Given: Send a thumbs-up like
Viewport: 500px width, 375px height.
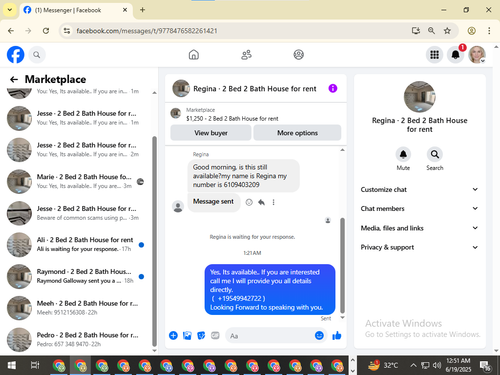Looking at the screenshot, I should [x=337, y=335].
